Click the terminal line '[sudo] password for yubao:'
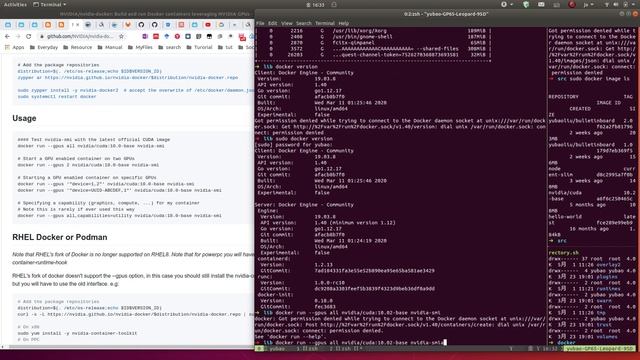640x360 pixels. click(x=294, y=145)
